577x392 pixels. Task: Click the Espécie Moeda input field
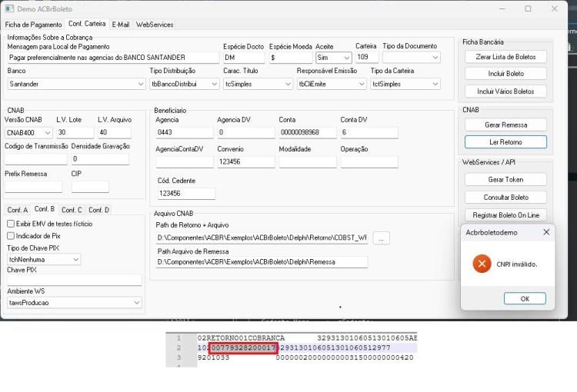coord(291,58)
